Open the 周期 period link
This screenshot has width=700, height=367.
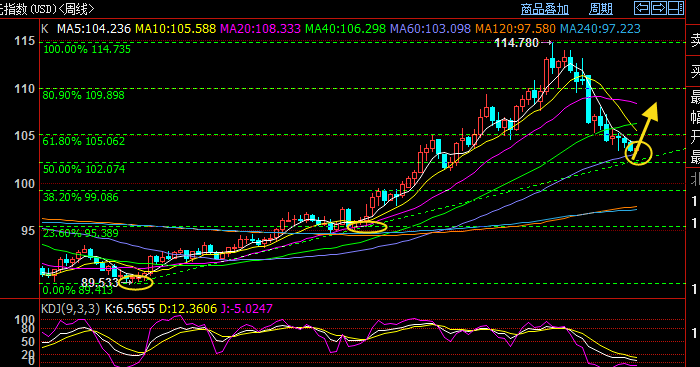coord(600,9)
